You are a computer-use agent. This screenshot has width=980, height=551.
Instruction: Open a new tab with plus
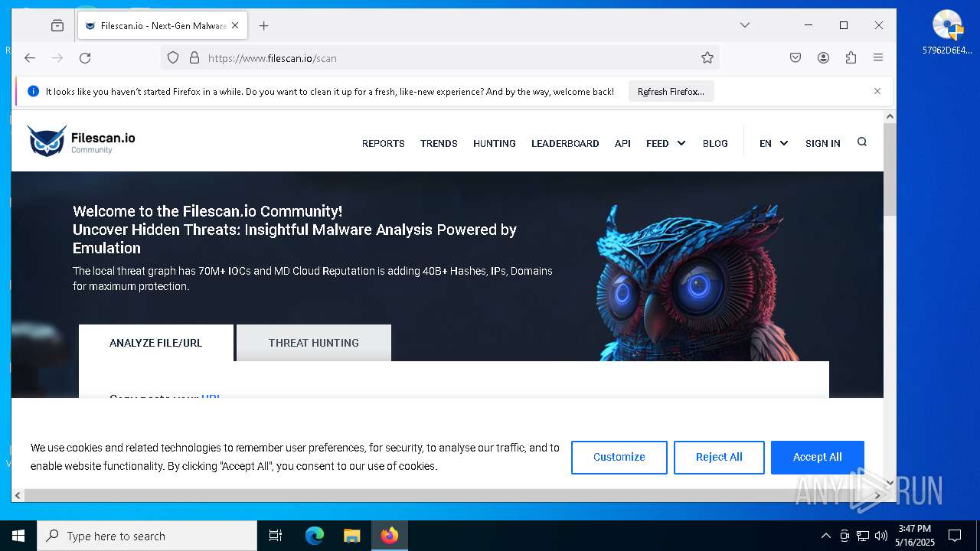point(263,25)
